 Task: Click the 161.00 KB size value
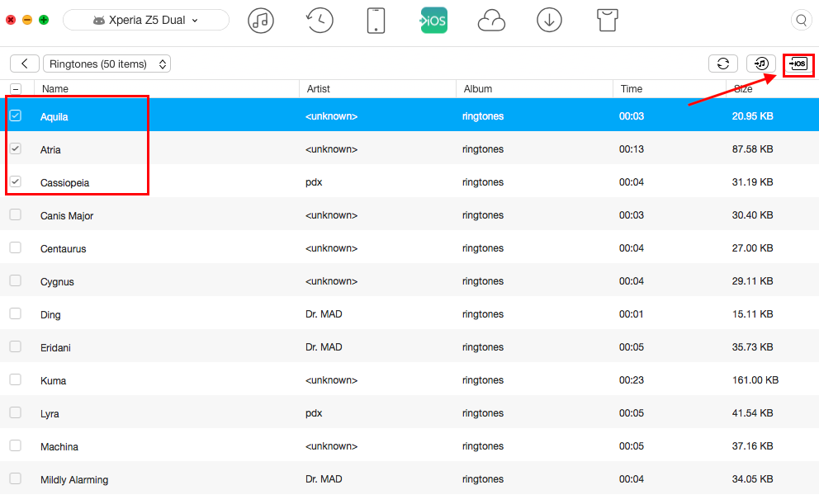[755, 379]
